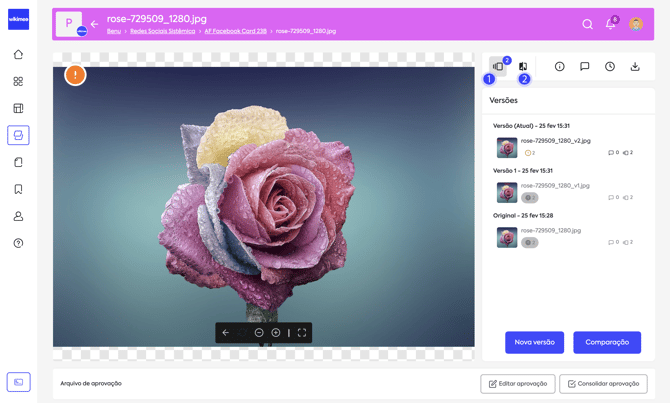670x403 pixels.
Task: Zoom in the image preview
Action: click(x=276, y=333)
